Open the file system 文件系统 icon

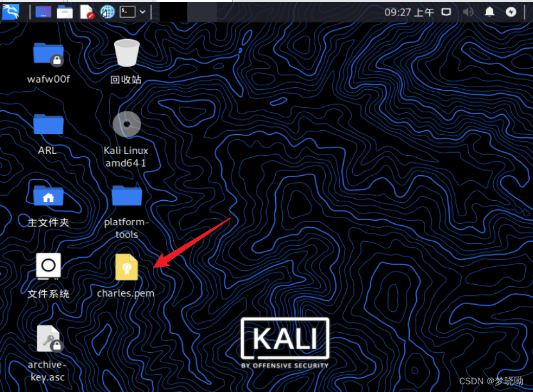point(48,266)
